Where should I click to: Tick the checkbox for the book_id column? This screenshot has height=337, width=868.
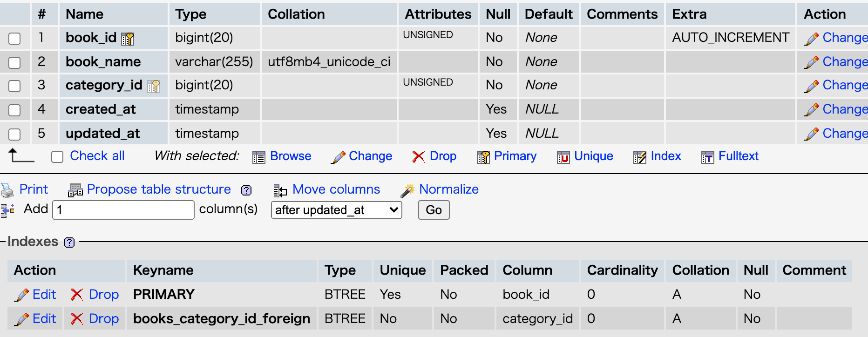(x=14, y=39)
